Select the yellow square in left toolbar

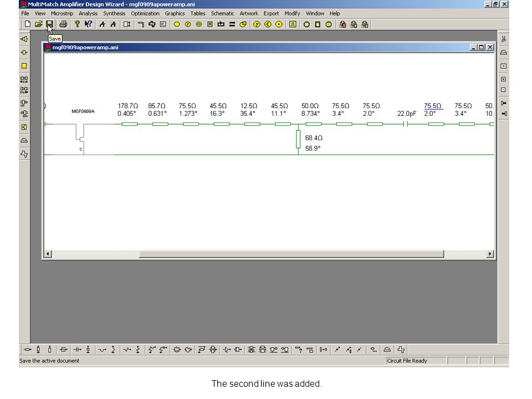[x=24, y=66]
